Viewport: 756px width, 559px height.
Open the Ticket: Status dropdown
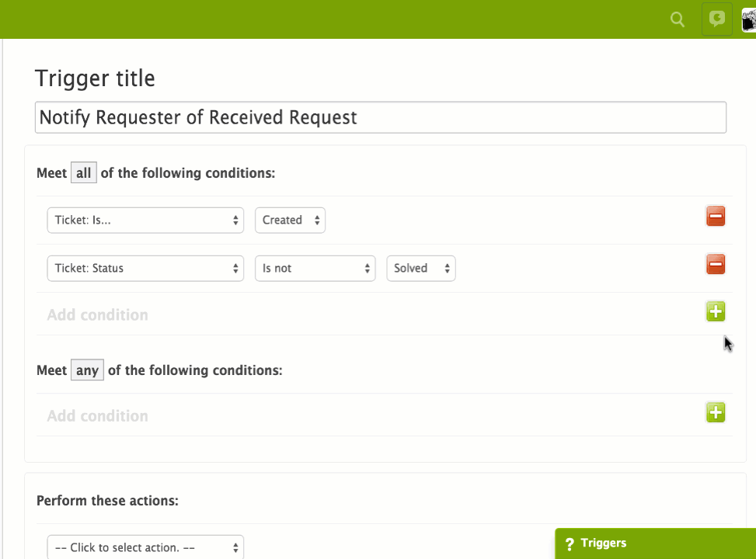click(x=145, y=268)
